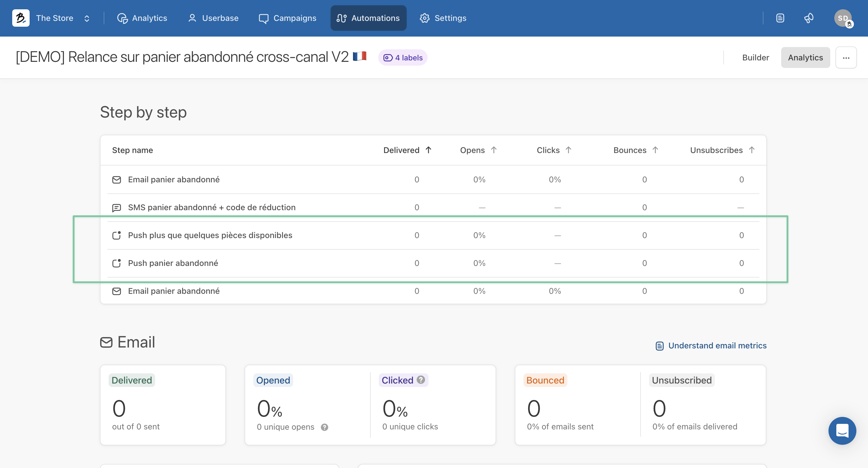Click the Bounced metric badge
The height and width of the screenshot is (468, 868).
pyautogui.click(x=545, y=380)
